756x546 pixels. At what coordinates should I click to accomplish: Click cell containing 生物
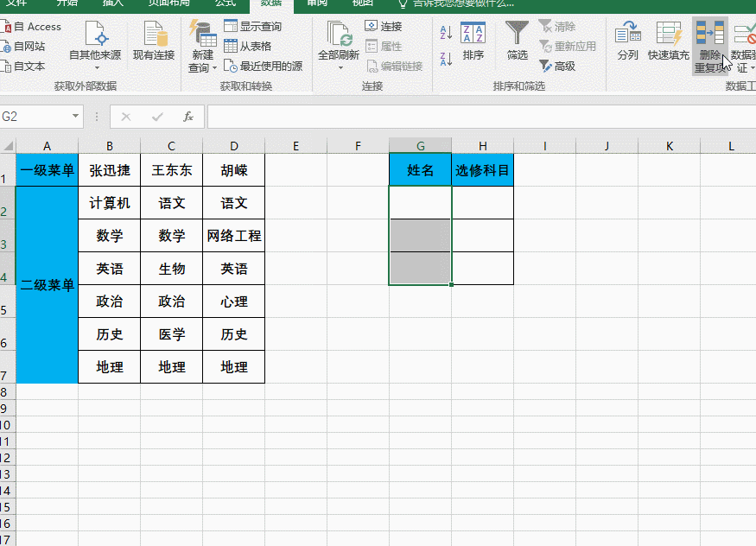(x=172, y=269)
